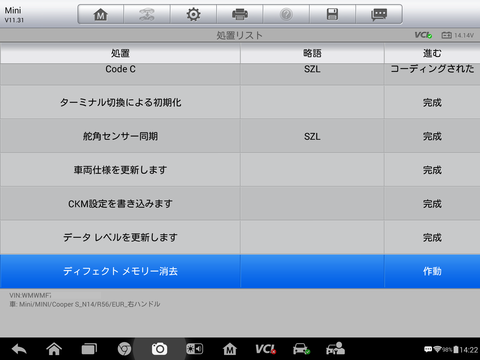Select ターミナル切換による初期化 entry

click(120, 102)
